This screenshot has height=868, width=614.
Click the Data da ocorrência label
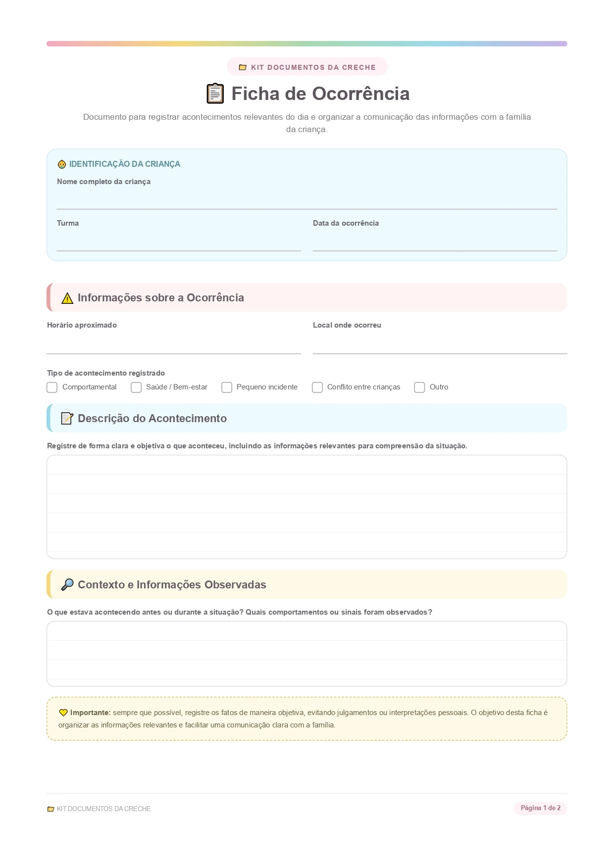346,223
